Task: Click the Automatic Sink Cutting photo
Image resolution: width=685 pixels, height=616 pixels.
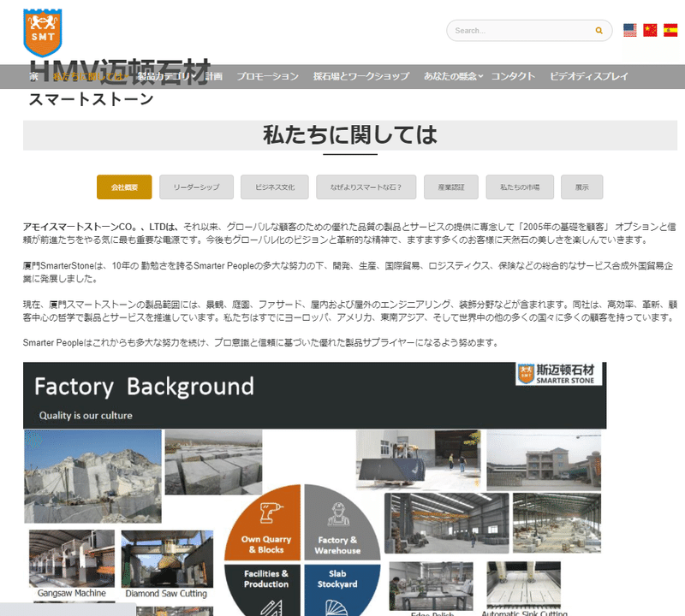Action: tap(524, 585)
